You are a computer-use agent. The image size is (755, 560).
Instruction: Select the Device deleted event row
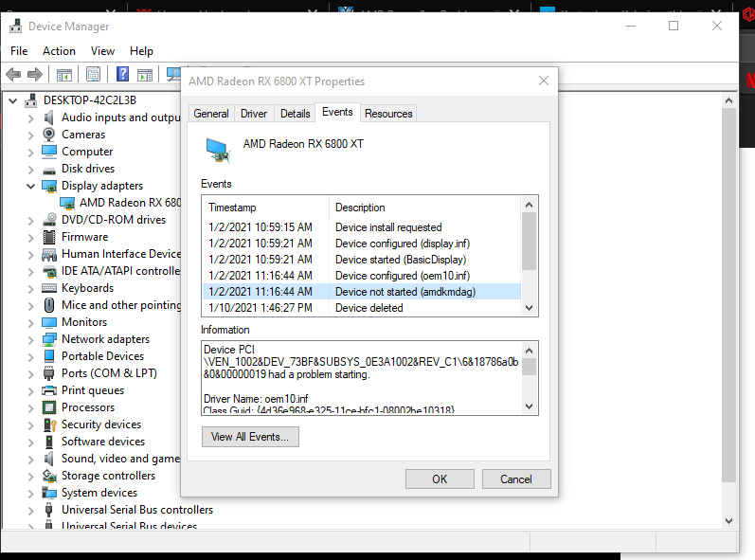pyautogui.click(x=361, y=308)
